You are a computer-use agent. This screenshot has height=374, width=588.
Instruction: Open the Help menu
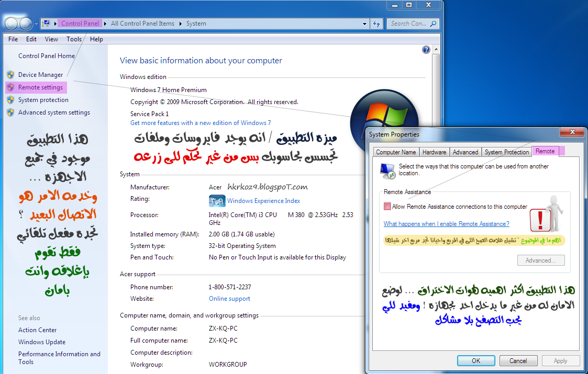(x=96, y=39)
